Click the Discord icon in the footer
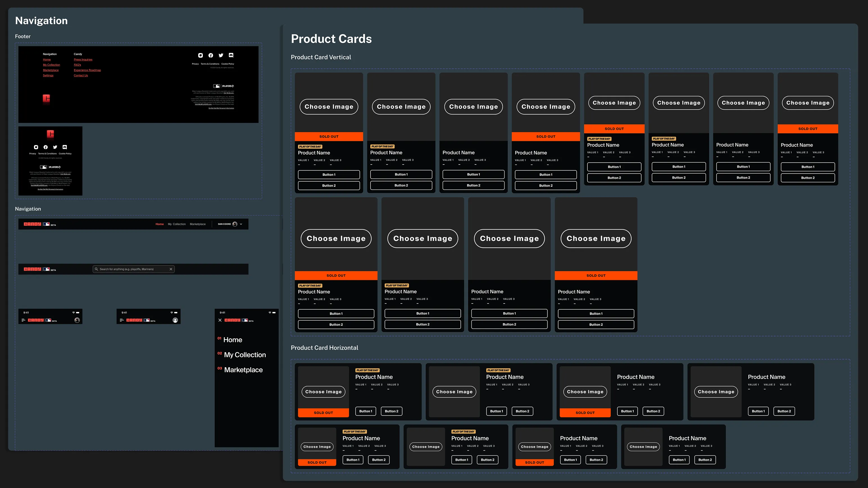The width and height of the screenshot is (868, 488). [231, 56]
